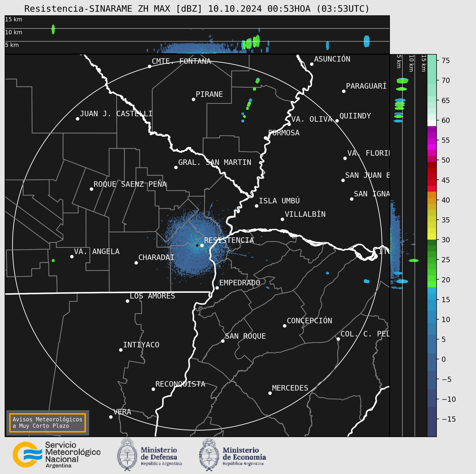This screenshot has width=476, height=474.
Task: Click the Ministerio de Defensa emblem
Action: coord(127,454)
